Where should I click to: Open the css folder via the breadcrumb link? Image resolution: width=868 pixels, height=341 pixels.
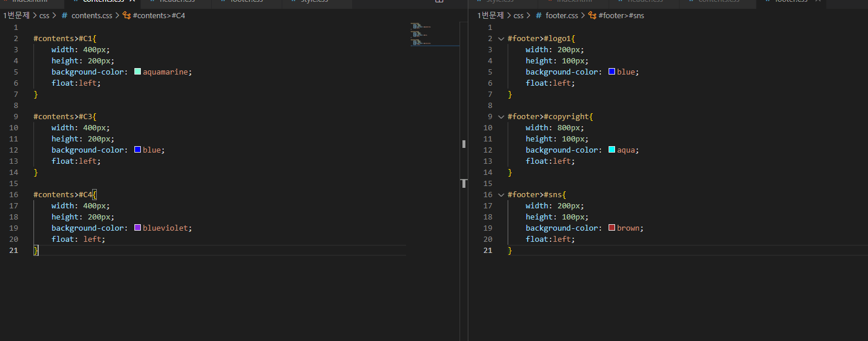point(45,15)
